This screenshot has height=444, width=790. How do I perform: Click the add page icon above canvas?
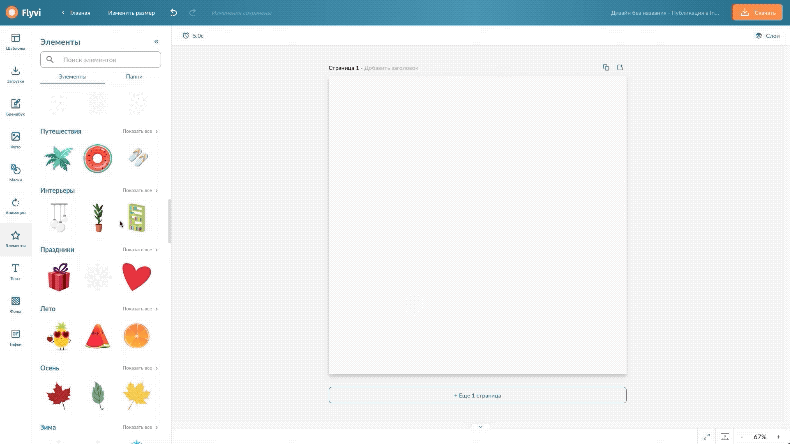tap(620, 68)
